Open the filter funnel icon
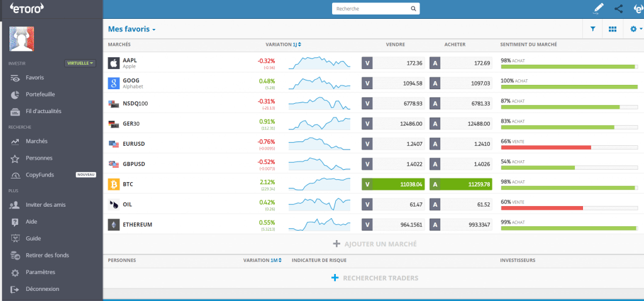Image resolution: width=644 pixels, height=301 pixels. (592, 29)
